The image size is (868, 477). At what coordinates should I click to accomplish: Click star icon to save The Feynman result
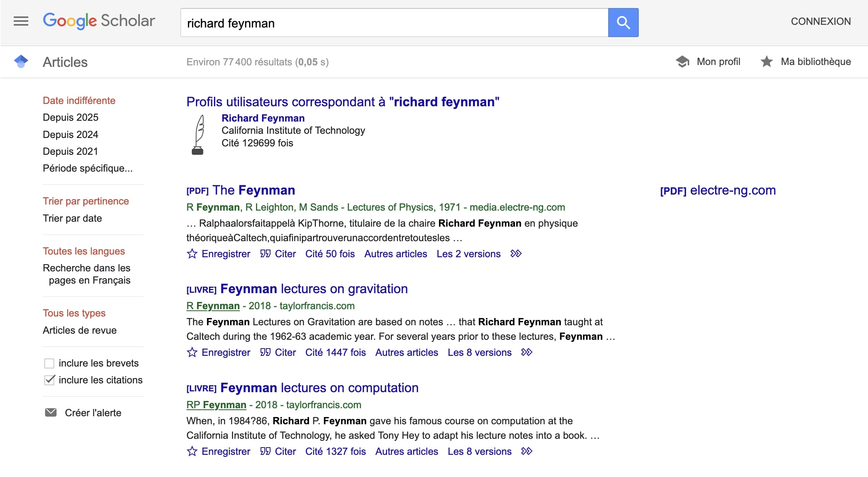pos(192,254)
